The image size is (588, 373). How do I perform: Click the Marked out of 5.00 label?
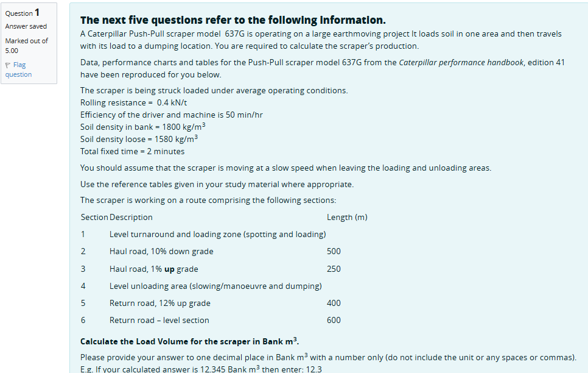(x=26, y=45)
